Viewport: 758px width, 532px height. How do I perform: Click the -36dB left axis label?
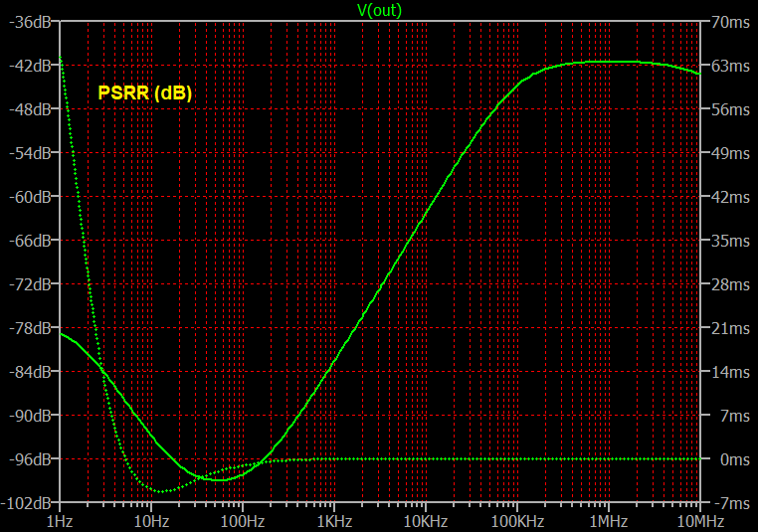pyautogui.click(x=30, y=22)
